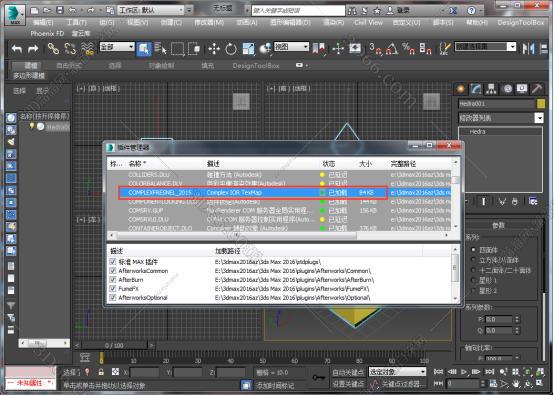Select the 立方体/八面体 radio button
Screen dimensions: 554x395
click(473, 260)
